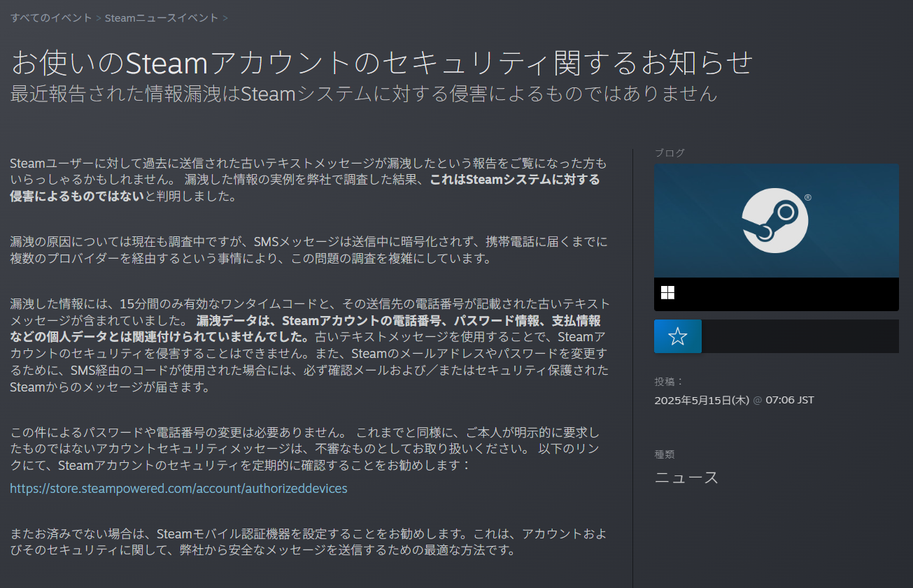Click the subtitle beginning 最近報告された情報漏洩
The height and width of the screenshot is (588, 913).
click(x=364, y=93)
